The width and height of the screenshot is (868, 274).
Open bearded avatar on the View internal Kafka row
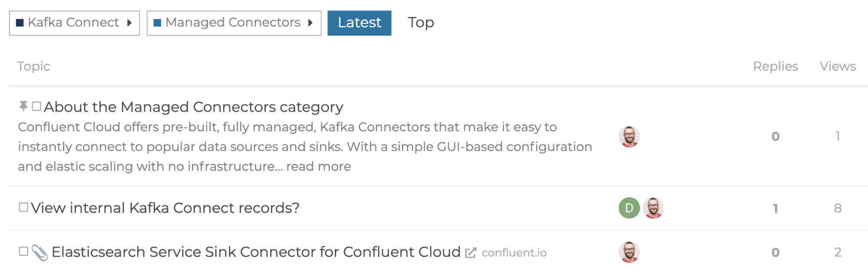coord(653,208)
